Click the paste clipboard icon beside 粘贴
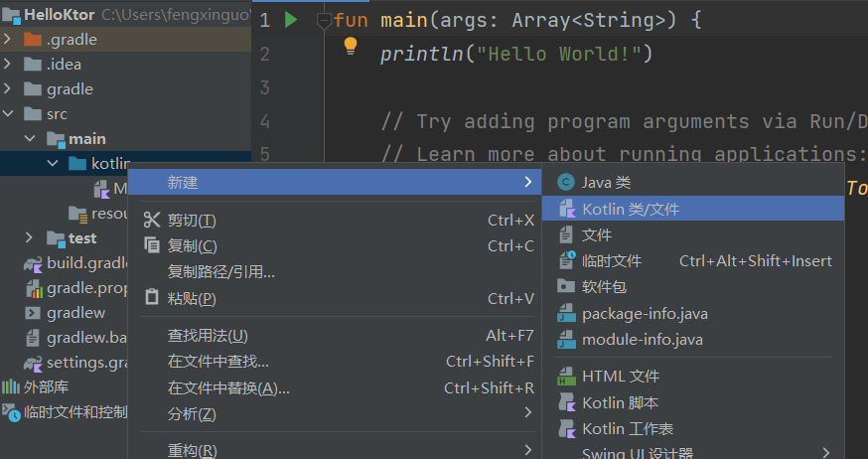Image resolution: width=868 pixels, height=459 pixels. (x=152, y=297)
